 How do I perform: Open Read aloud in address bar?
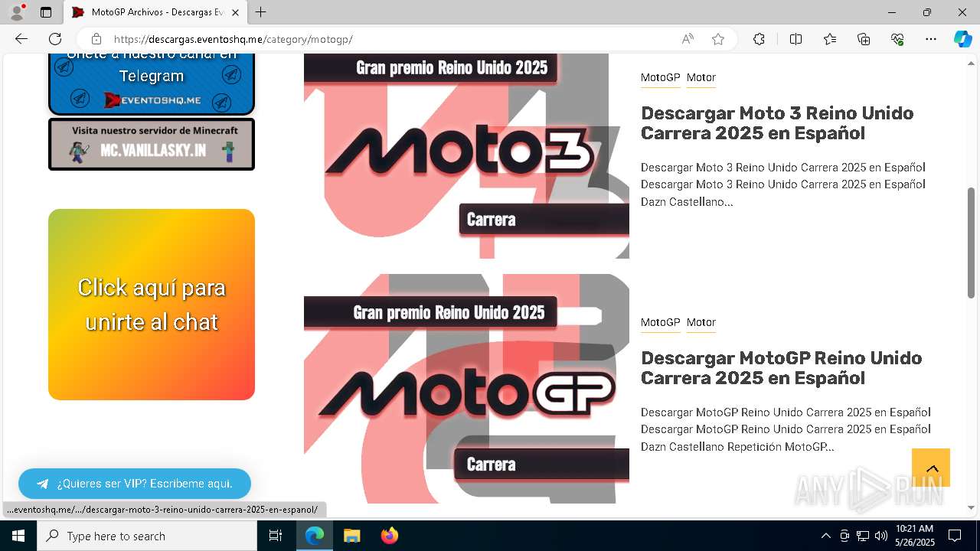click(688, 39)
